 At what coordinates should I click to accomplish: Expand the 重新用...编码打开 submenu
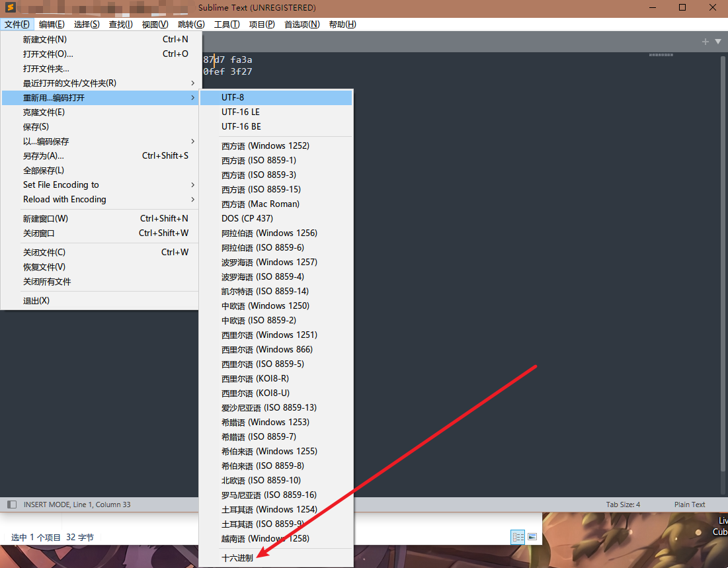(101, 97)
